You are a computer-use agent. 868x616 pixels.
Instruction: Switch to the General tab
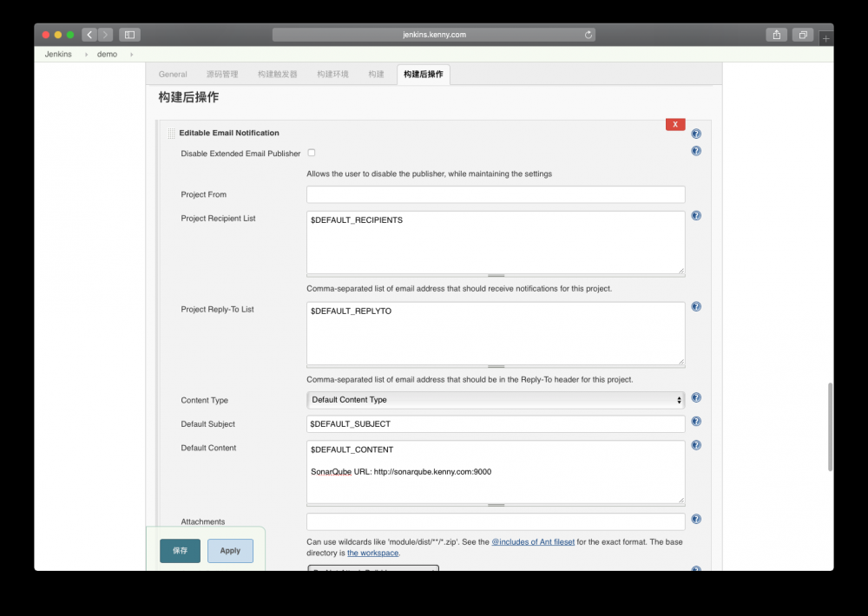(172, 74)
